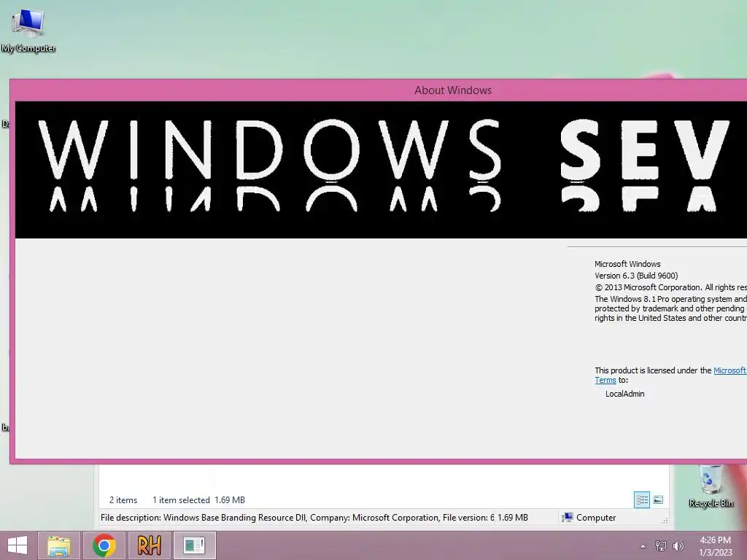Click the Terms link before 'to:'
Image resolution: width=747 pixels, height=560 pixels.
(x=605, y=380)
